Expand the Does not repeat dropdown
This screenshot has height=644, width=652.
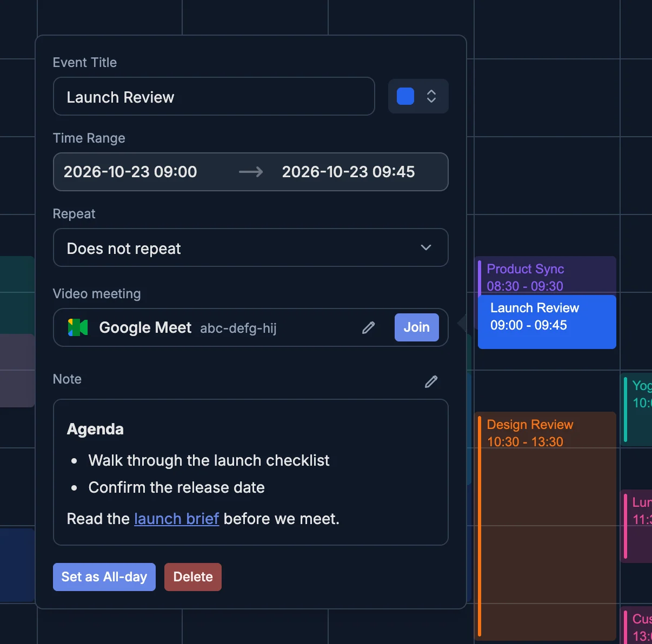pyautogui.click(x=251, y=247)
